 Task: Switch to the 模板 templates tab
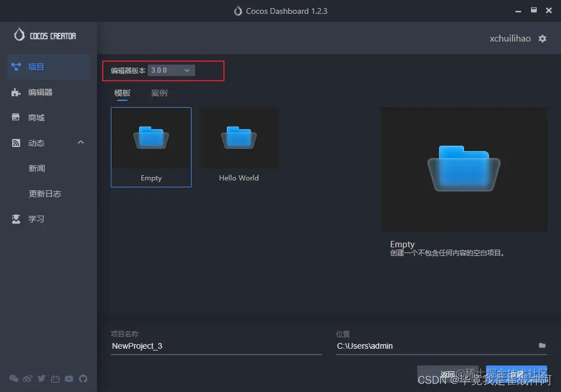pos(122,93)
